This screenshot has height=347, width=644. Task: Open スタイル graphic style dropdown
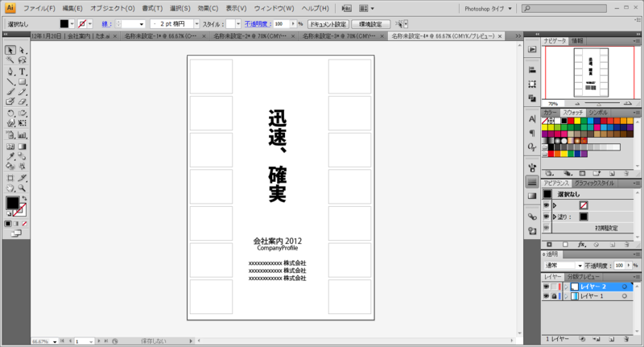point(238,24)
